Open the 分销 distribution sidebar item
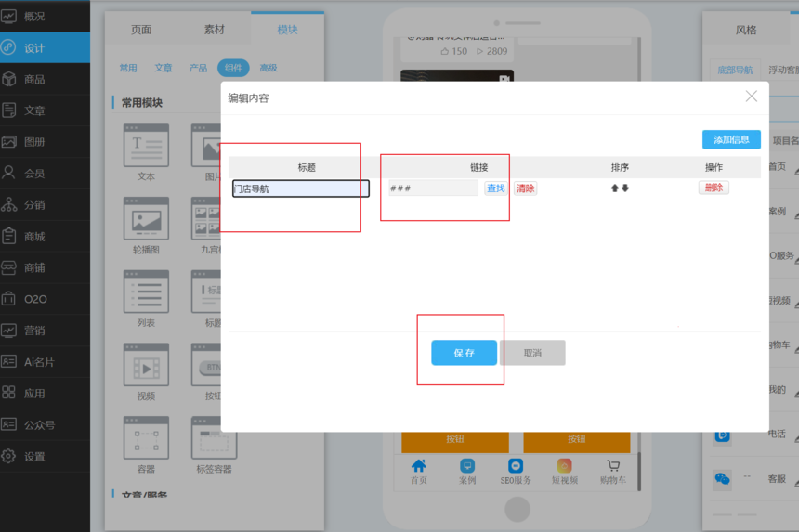The image size is (799, 532). (x=45, y=204)
